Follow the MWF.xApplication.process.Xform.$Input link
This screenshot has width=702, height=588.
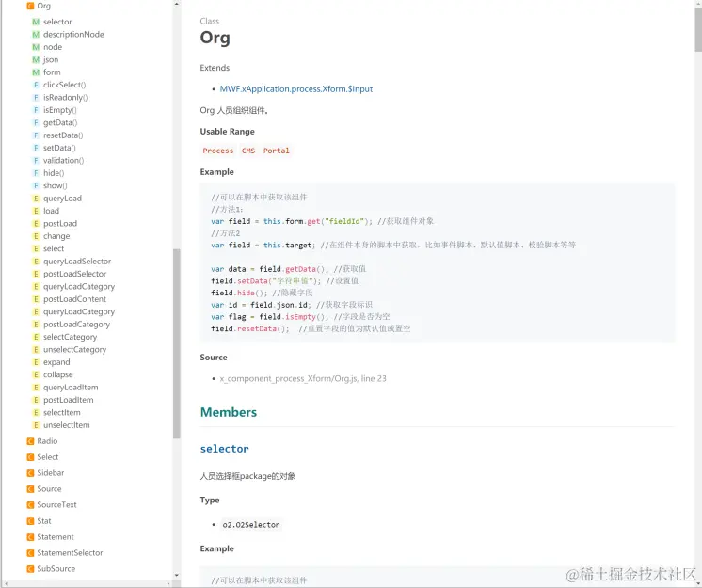[x=295, y=89]
